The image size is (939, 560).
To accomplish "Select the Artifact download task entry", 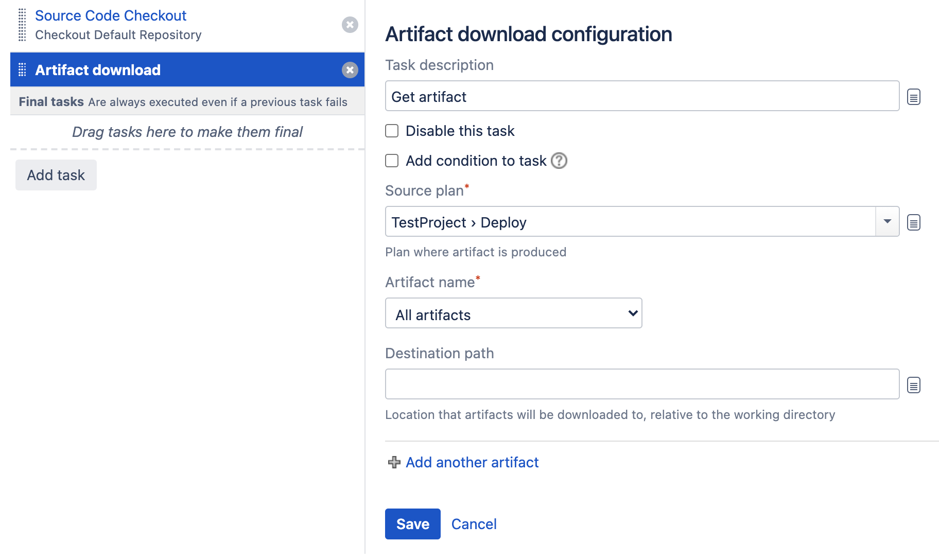I will tap(98, 69).
